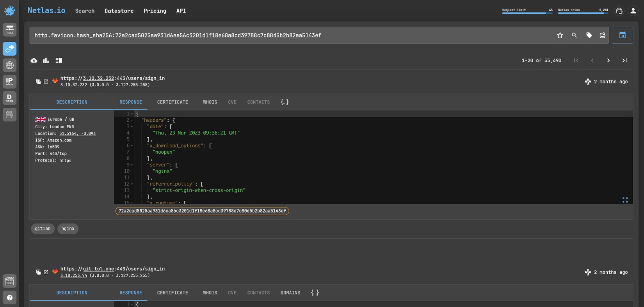Expand the response code view to fullscreen
Image resolution: width=644 pixels, height=307 pixels.
625,200
